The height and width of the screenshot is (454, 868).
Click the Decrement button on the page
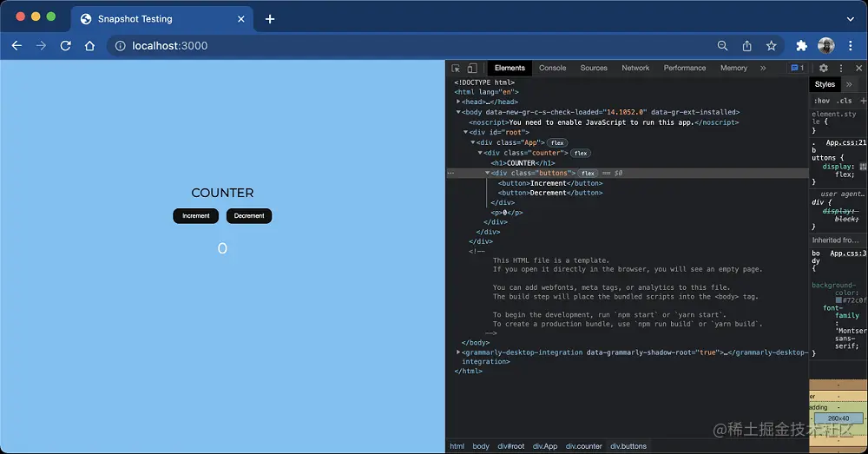click(249, 216)
